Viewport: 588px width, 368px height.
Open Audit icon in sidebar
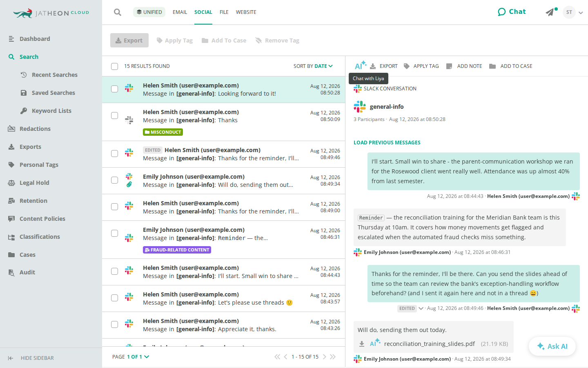pos(11,272)
